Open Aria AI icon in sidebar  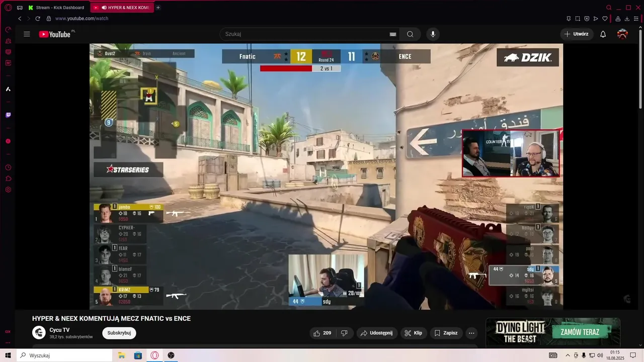click(8, 89)
